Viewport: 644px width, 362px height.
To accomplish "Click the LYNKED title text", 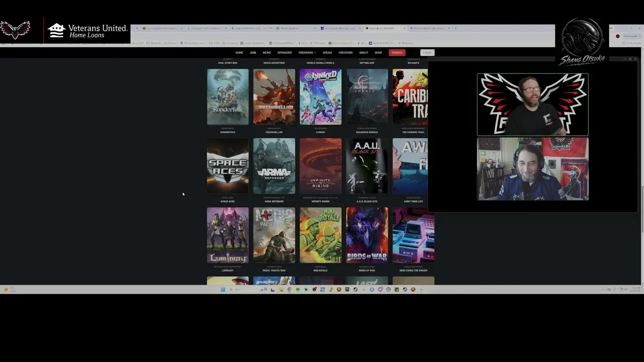I will click(x=320, y=132).
